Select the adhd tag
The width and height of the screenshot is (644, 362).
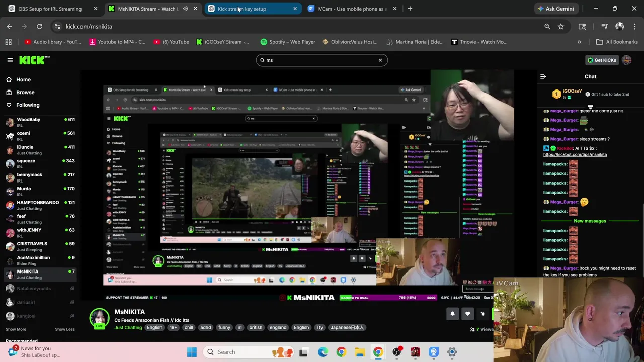pos(205,328)
